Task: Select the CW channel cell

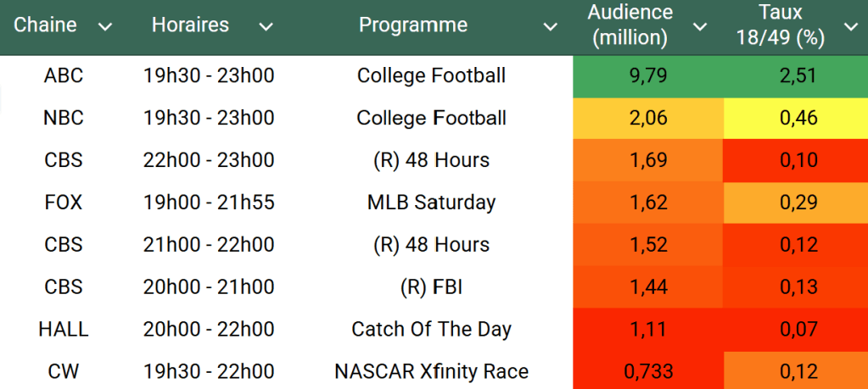Action: [x=64, y=371]
